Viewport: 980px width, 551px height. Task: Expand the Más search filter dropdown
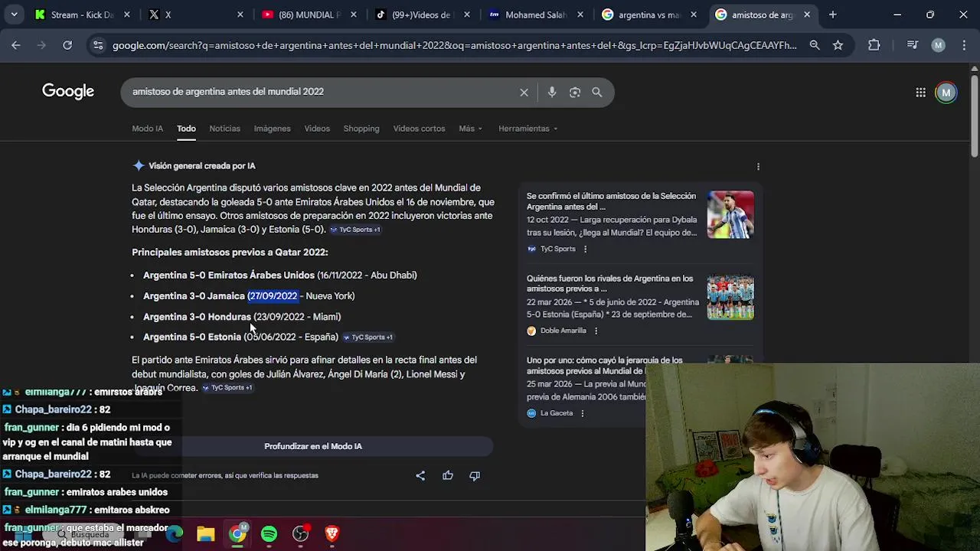(x=470, y=129)
